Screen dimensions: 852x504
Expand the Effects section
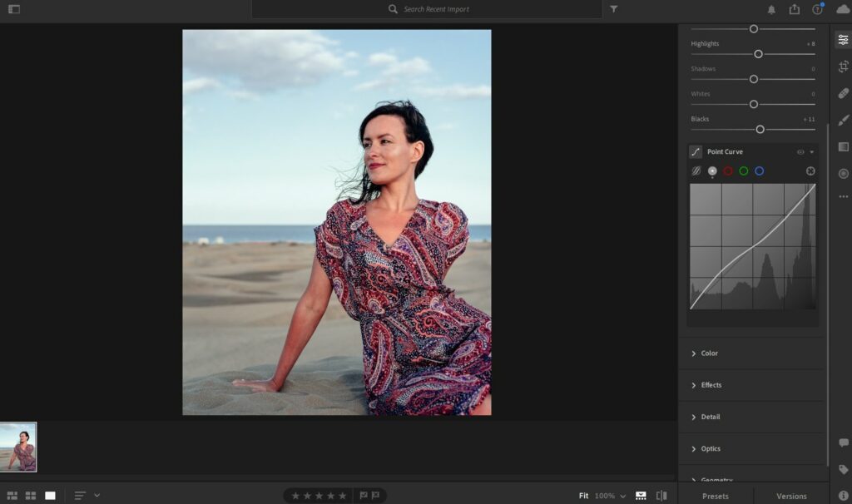click(710, 384)
